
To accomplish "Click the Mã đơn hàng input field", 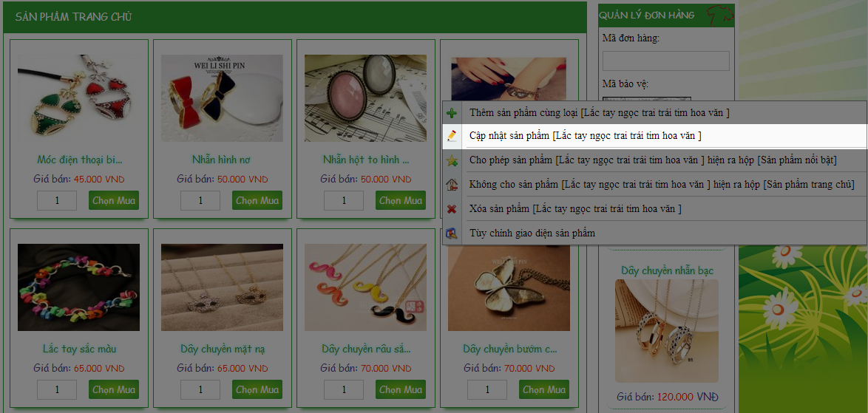I will [666, 61].
